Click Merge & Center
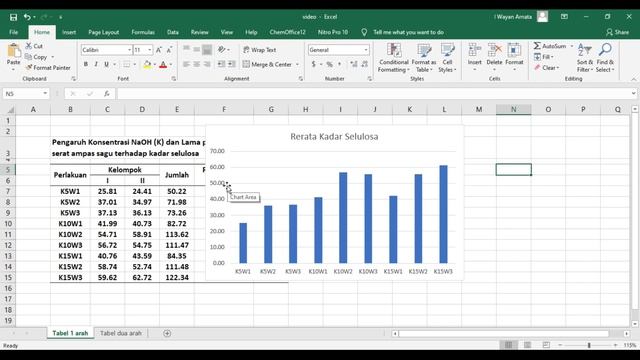This screenshot has height=360, width=640. click(267, 64)
